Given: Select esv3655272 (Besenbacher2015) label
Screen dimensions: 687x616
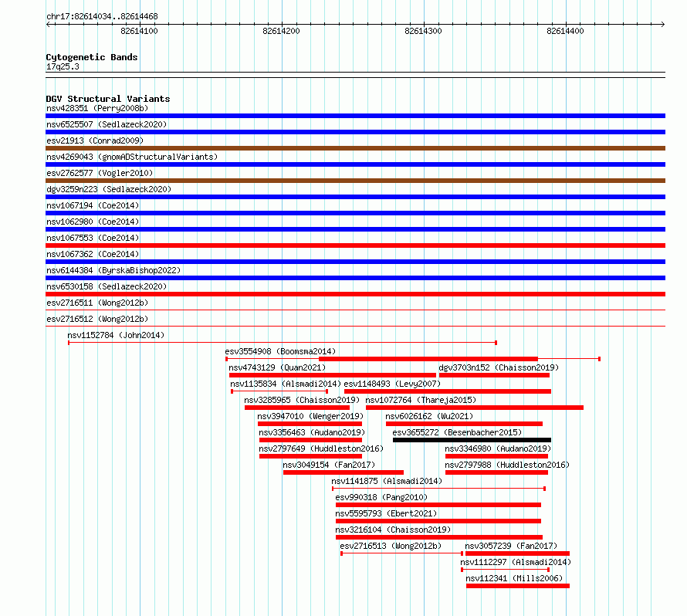Looking at the screenshot, I should click(x=457, y=432).
